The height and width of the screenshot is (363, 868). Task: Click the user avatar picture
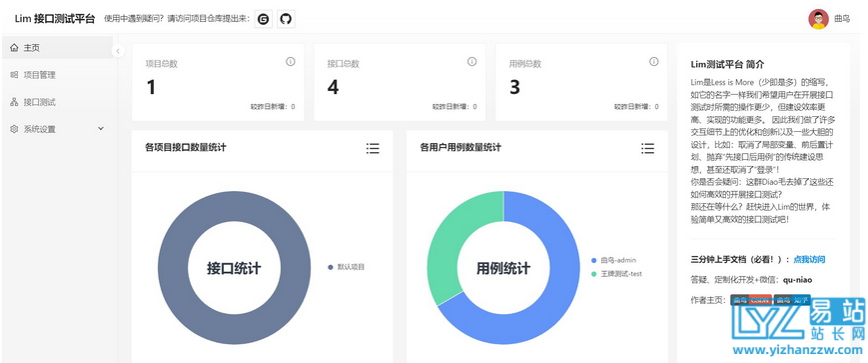pyautogui.click(x=818, y=19)
